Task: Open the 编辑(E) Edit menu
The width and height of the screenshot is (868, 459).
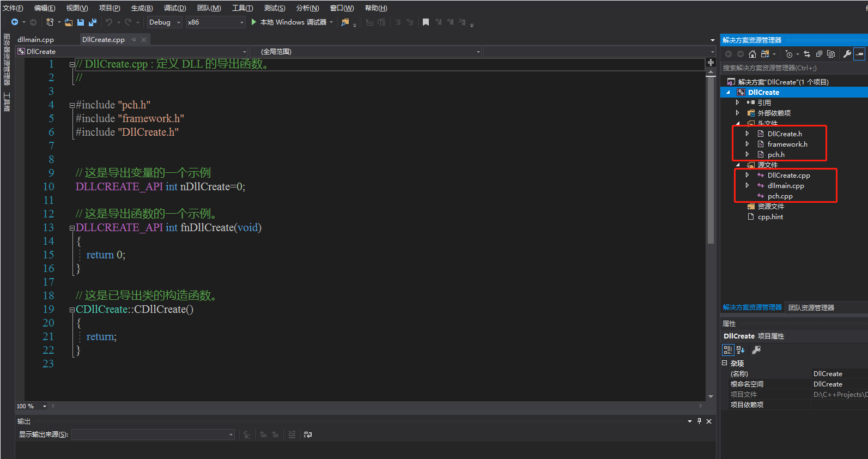Action: coord(45,8)
